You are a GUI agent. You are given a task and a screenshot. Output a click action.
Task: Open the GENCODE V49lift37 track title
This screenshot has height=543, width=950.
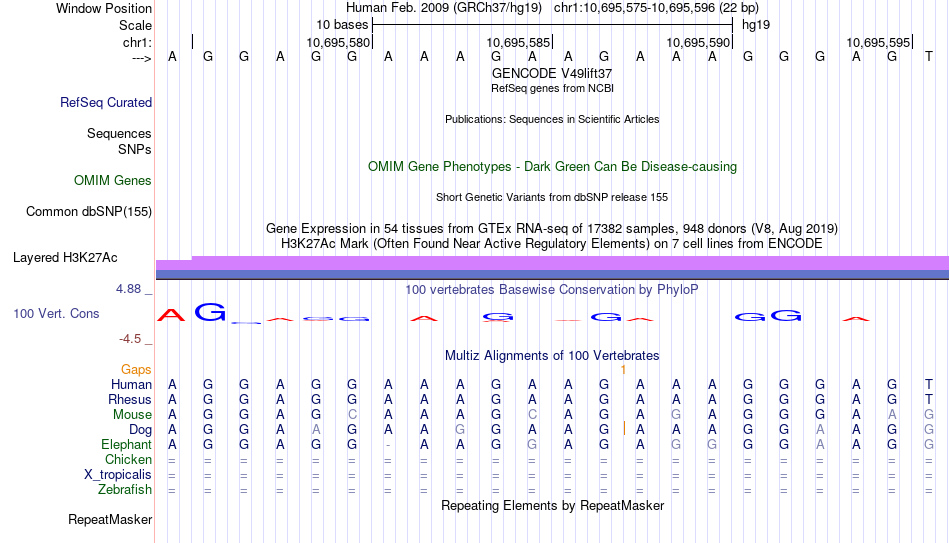click(x=552, y=73)
